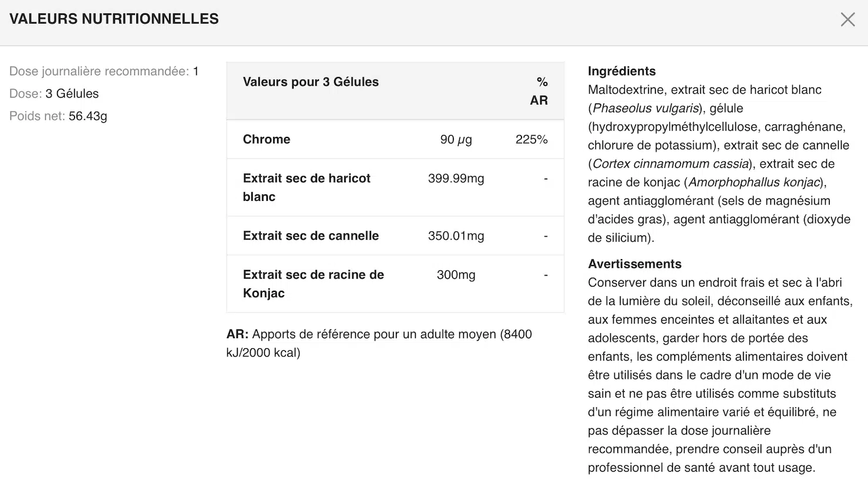Image resolution: width=868 pixels, height=491 pixels.
Task: Close the Valeurs Nutritionnelles dialog
Action: click(847, 19)
